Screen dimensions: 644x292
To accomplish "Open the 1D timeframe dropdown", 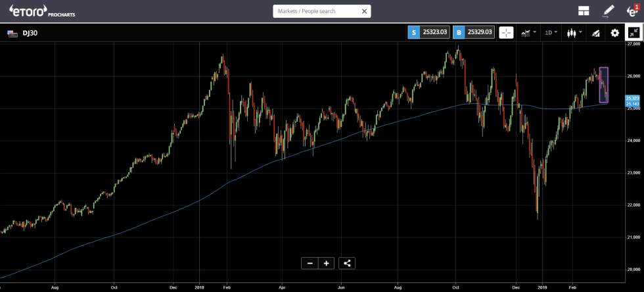I will [x=551, y=32].
